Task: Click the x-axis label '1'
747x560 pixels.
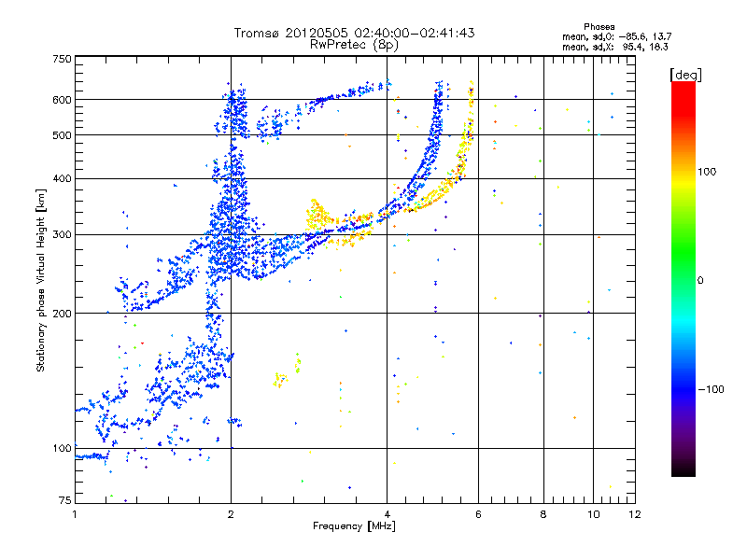Action: (x=75, y=514)
